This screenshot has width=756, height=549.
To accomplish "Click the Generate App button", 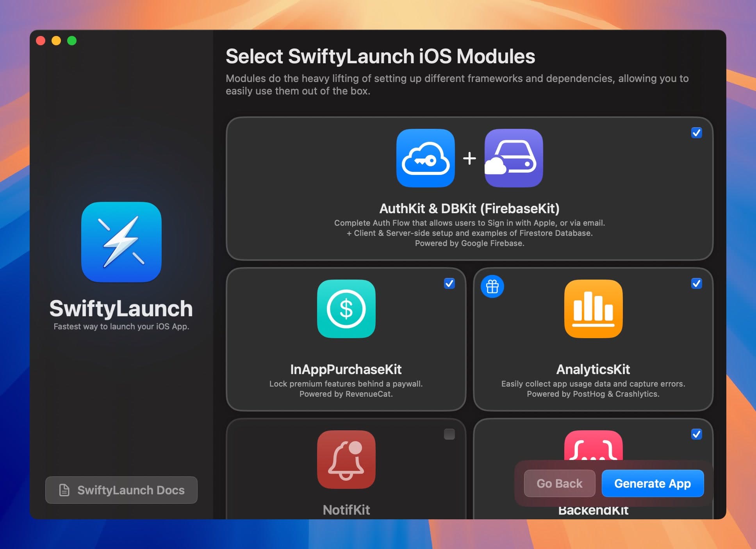I will 653,483.
